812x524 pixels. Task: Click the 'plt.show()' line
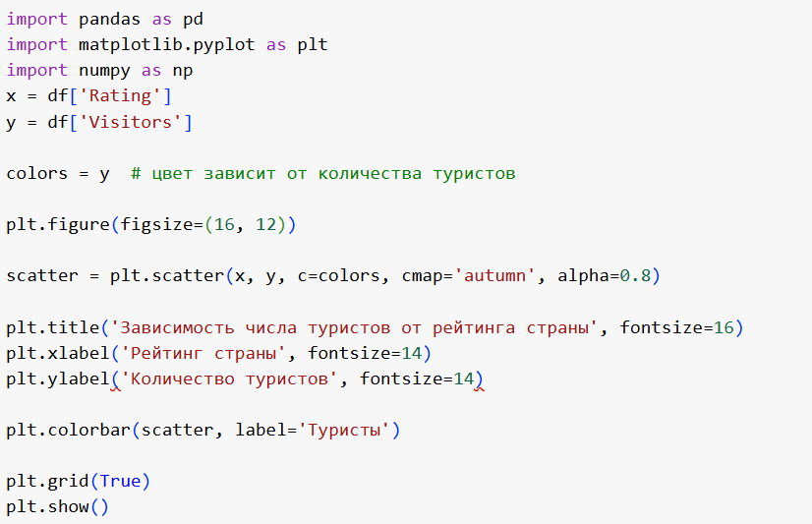[58, 507]
